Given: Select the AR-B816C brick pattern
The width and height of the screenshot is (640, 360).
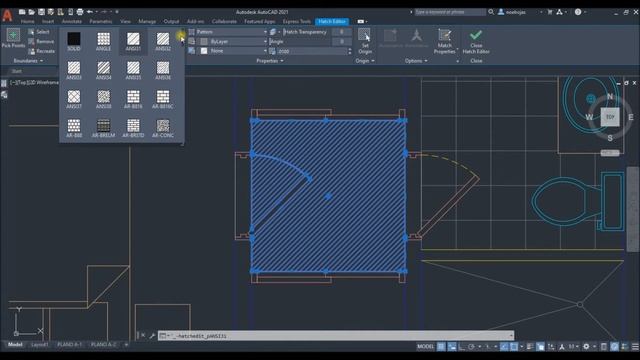Looking at the screenshot, I should point(163,97).
